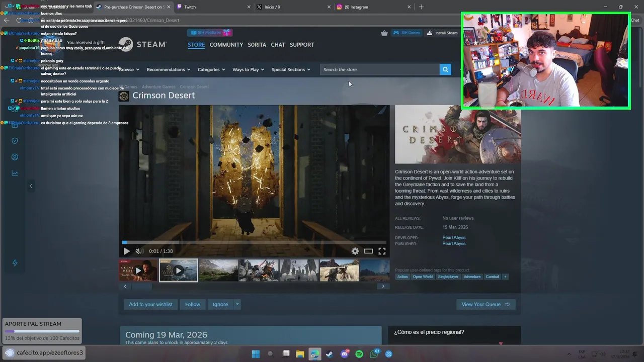Click the Ignore button

(x=220, y=304)
